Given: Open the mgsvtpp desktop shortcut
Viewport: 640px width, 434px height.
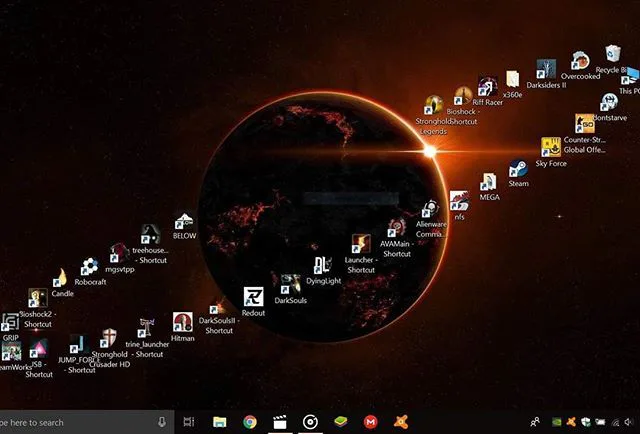Looking at the screenshot, I should [119, 253].
